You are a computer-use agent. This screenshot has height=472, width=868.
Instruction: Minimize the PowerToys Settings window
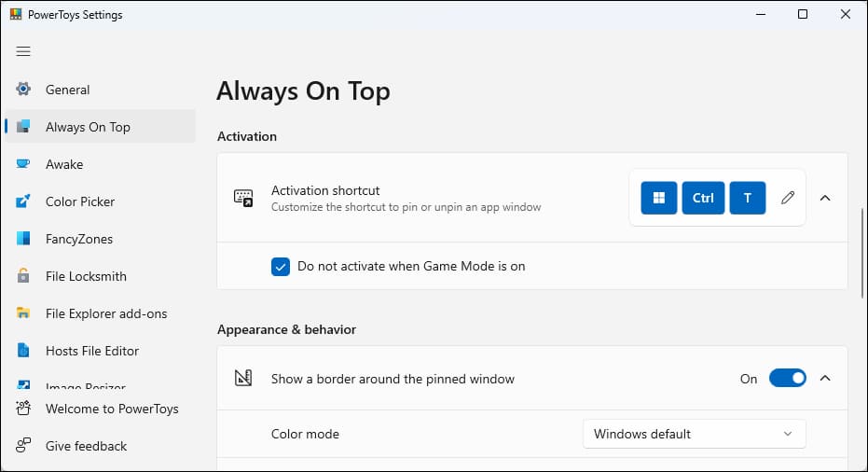761,14
